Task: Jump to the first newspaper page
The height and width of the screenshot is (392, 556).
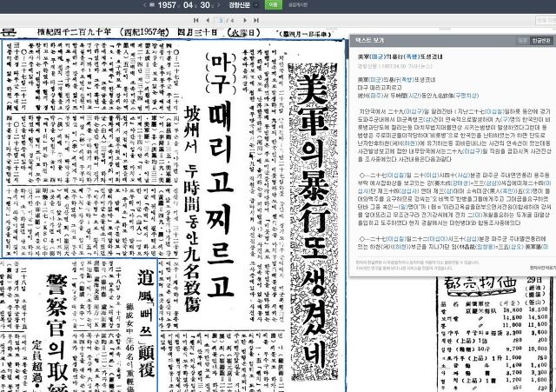Action: (196, 21)
